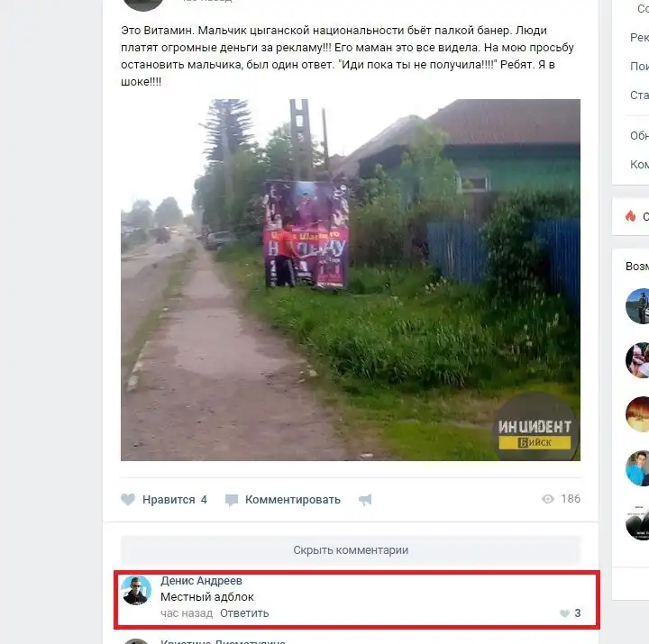
Task: Open first suggested friend avatar
Action: coord(637,306)
